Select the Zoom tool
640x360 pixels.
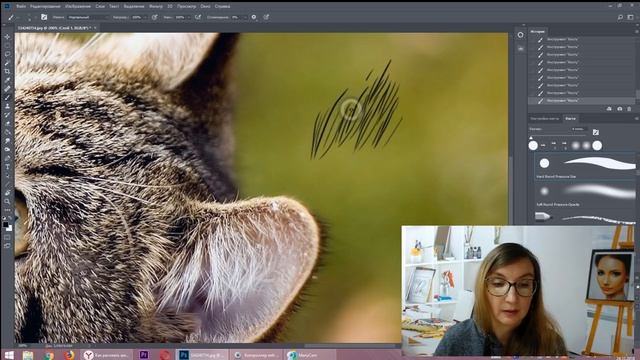[7, 201]
